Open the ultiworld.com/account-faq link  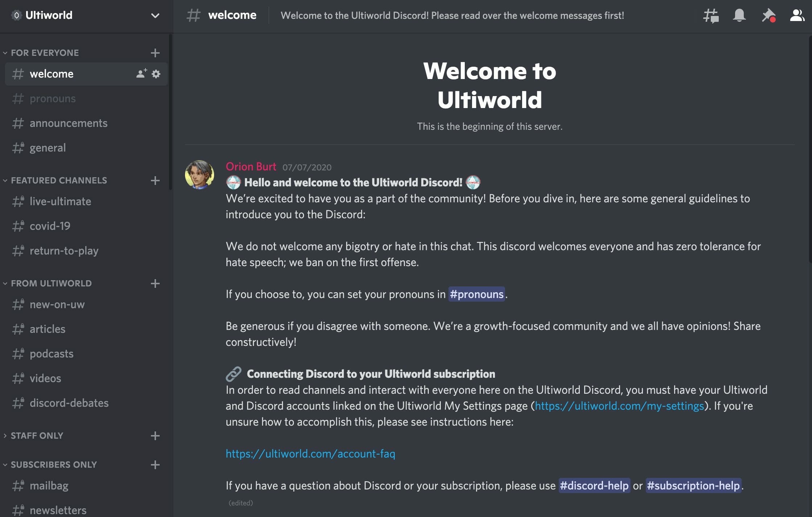pyautogui.click(x=310, y=453)
